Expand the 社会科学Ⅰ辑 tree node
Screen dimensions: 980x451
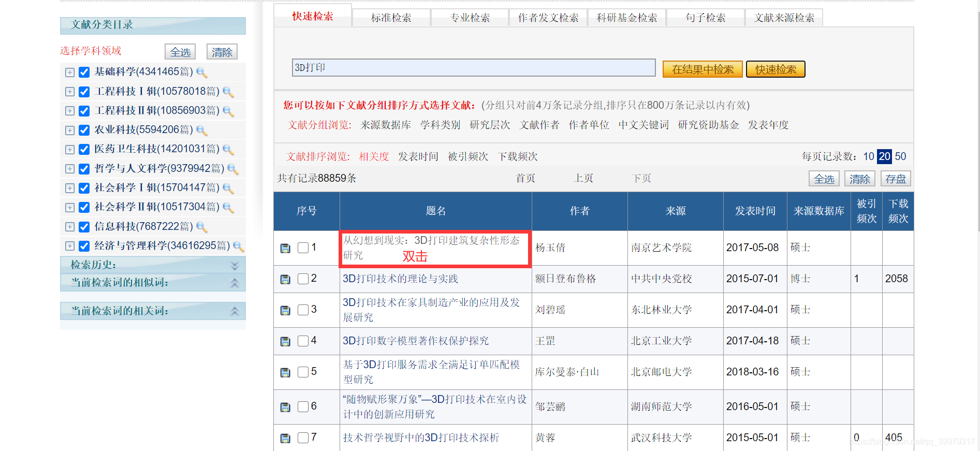pyautogui.click(x=70, y=188)
